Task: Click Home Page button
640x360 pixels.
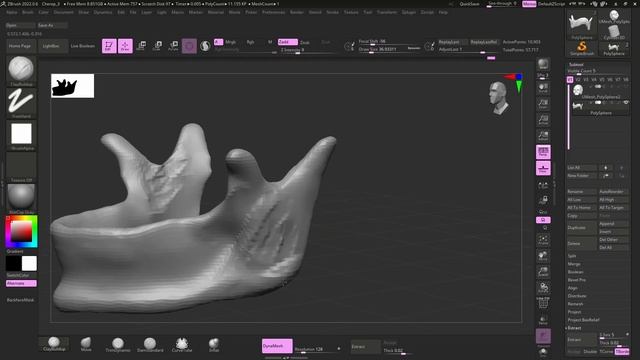Action: click(20, 46)
